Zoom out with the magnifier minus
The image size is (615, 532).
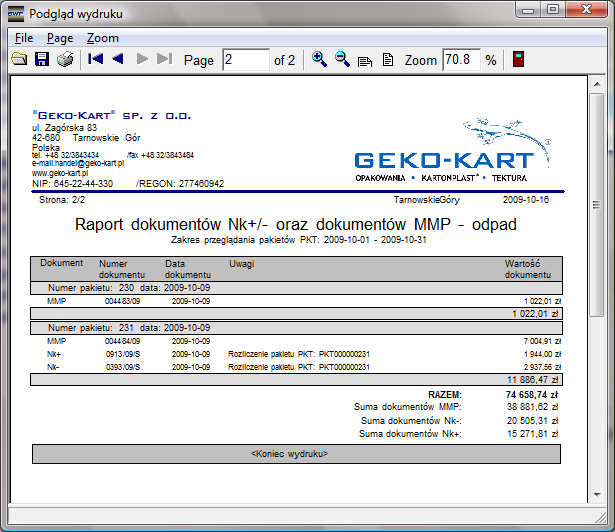(x=343, y=60)
